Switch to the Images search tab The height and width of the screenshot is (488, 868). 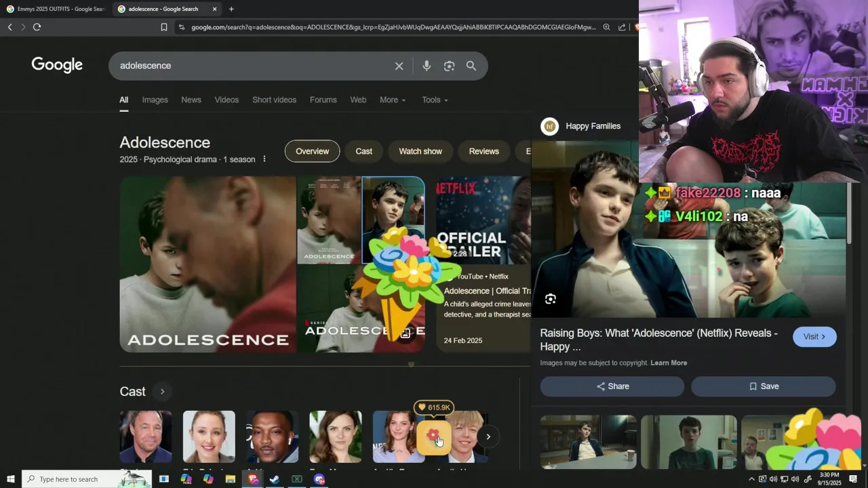(x=155, y=100)
